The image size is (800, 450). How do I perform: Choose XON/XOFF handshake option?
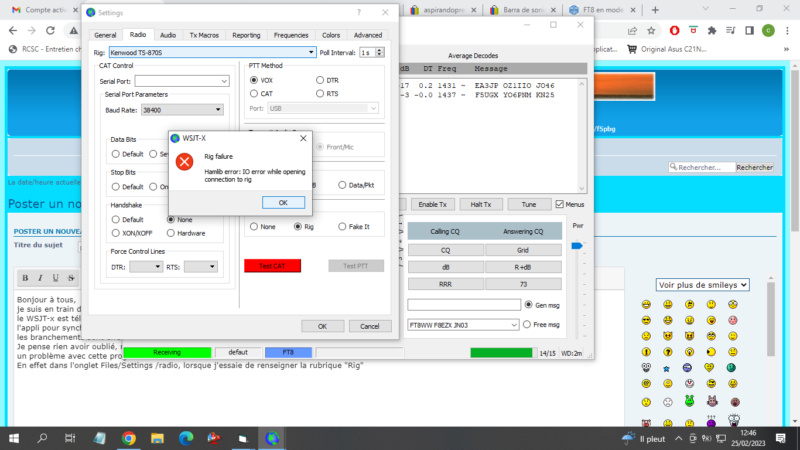pyautogui.click(x=115, y=233)
